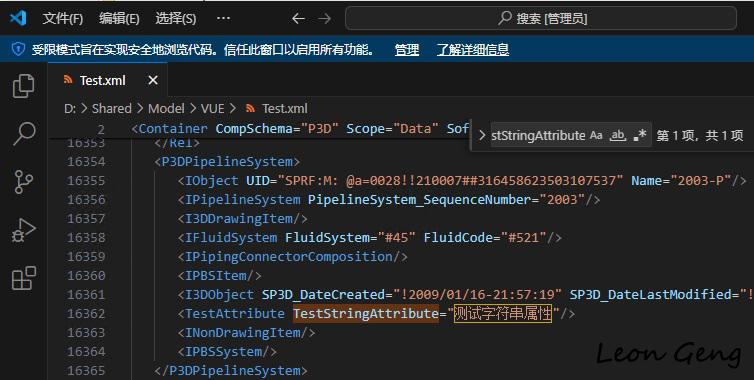The image size is (754, 380).
Task: Click the Test.xml tab file icon
Action: tap(68, 80)
